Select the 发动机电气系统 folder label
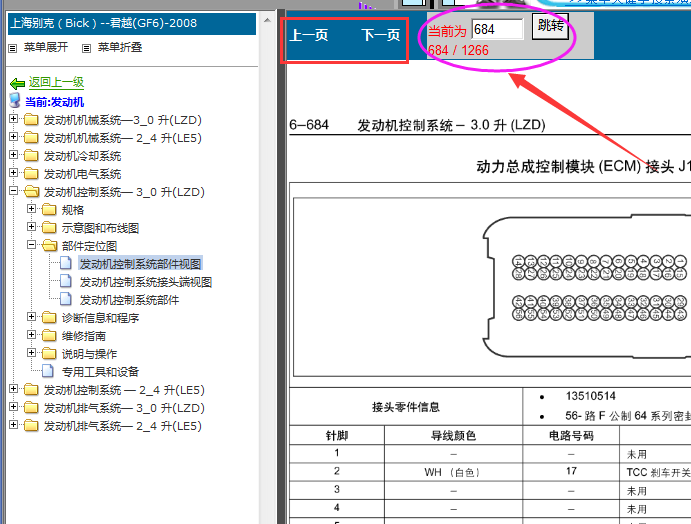The width and height of the screenshot is (691, 524). point(82,174)
